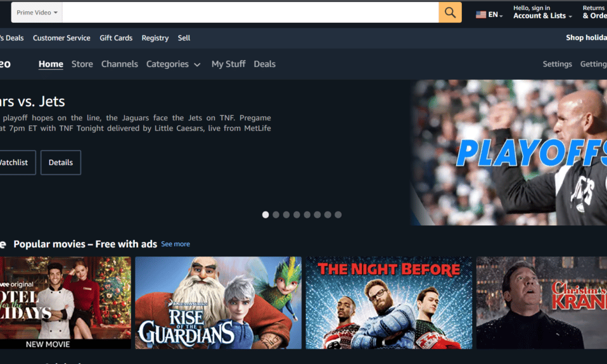The image size is (607, 364).
Task: Open Today's Deals link in nav bar
Action: click(11, 38)
